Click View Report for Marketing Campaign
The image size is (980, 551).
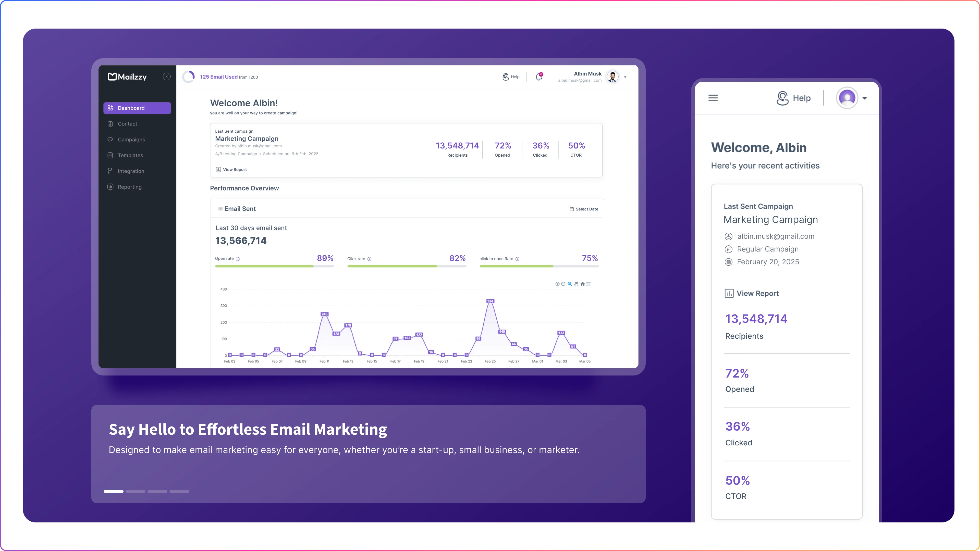pyautogui.click(x=231, y=170)
